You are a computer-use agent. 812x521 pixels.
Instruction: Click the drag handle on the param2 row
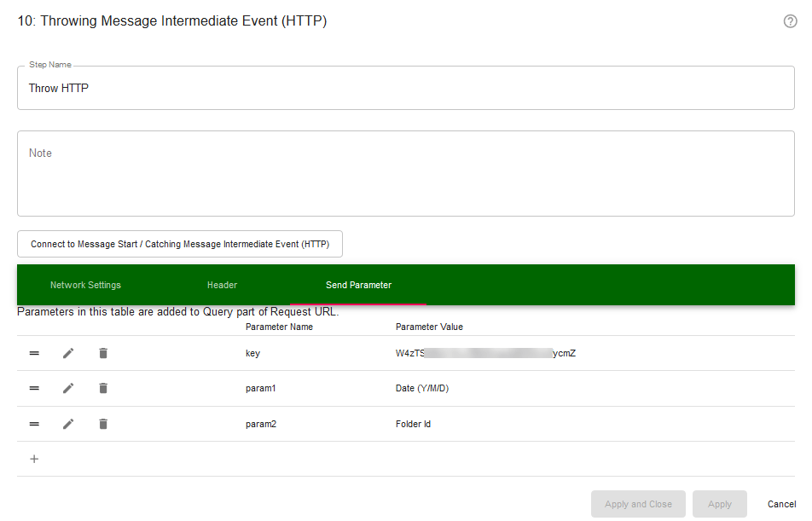[x=34, y=424]
